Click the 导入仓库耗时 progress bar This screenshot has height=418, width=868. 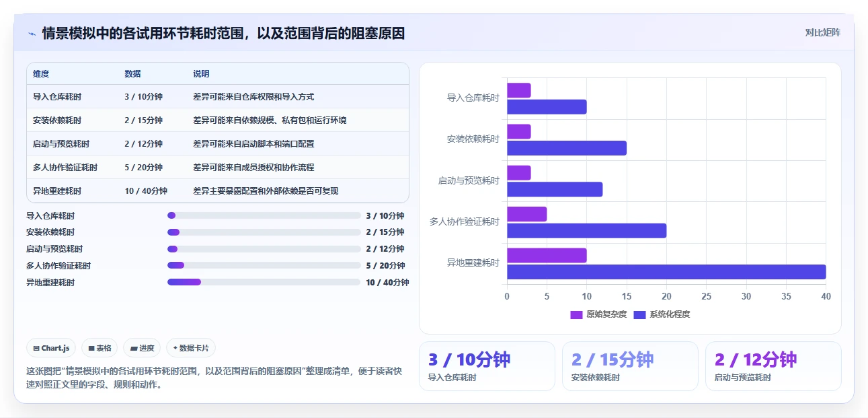(x=264, y=215)
